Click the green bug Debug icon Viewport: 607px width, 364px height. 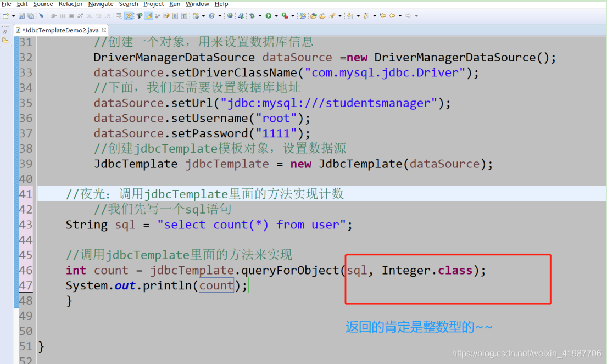pos(252,16)
